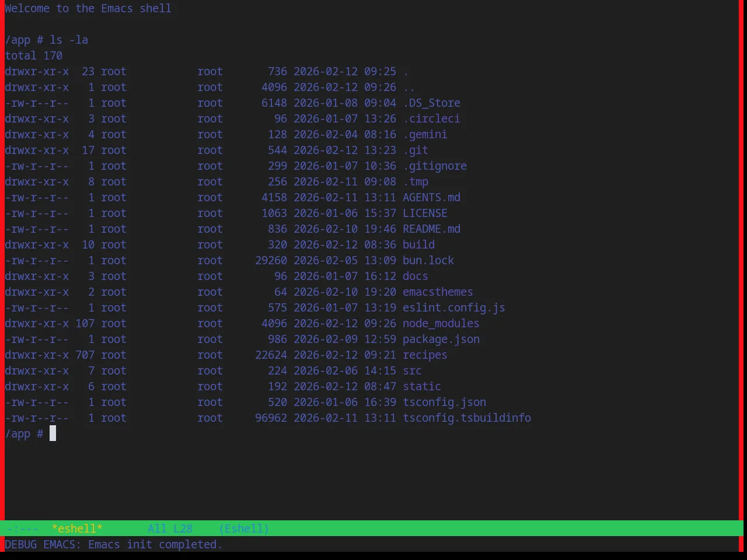Select the .circleci directory name

click(x=431, y=118)
